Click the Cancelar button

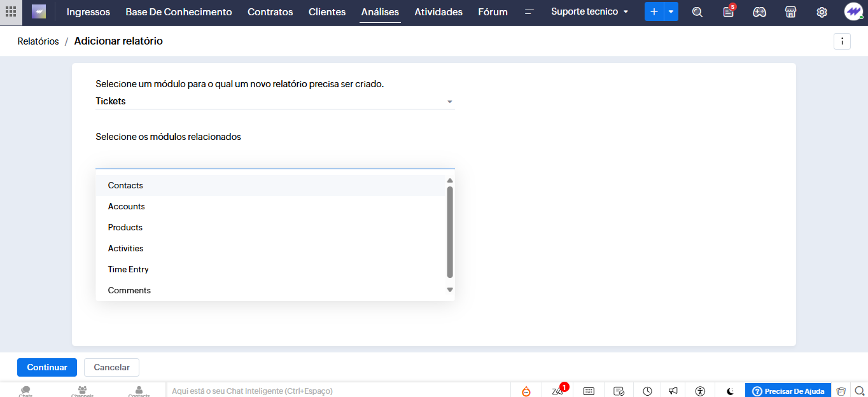click(x=111, y=367)
